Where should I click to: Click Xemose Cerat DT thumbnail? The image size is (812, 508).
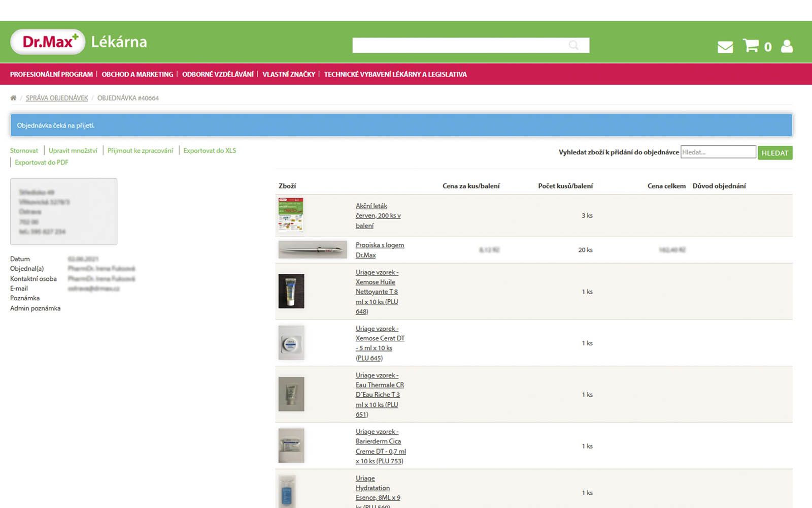[291, 342]
